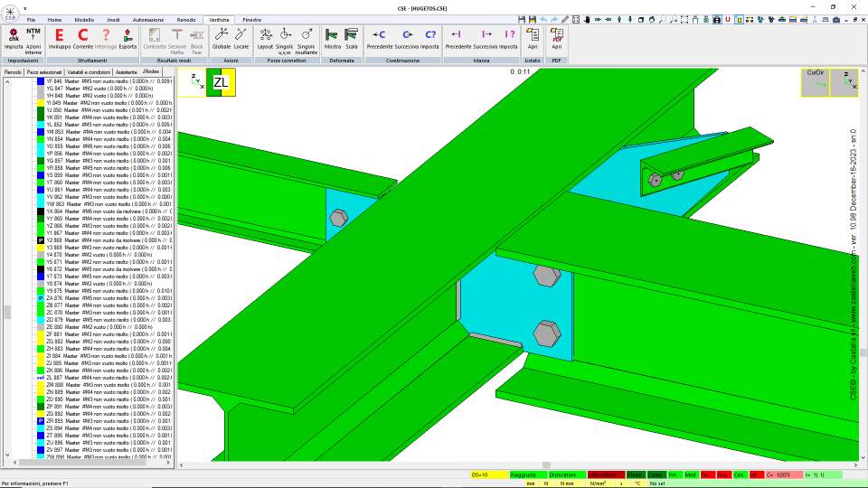Switch to Variabili e condizioni panel tab
Viewport: 868px width, 488px height.
(89, 72)
